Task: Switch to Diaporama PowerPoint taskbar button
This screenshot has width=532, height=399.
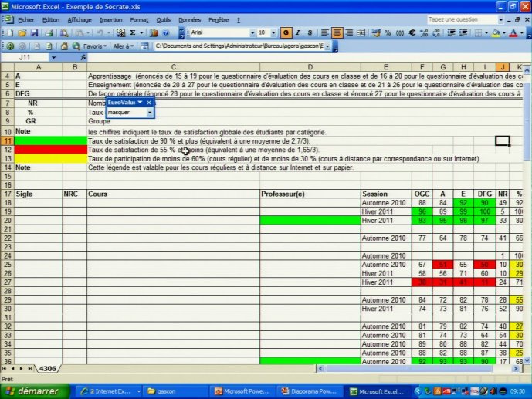Action: [310, 391]
